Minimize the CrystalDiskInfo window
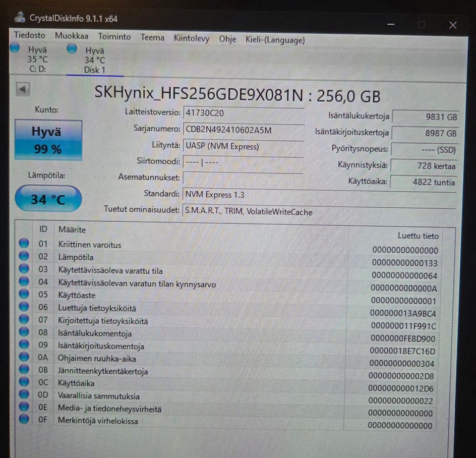This screenshot has height=458, width=476. click(x=391, y=24)
